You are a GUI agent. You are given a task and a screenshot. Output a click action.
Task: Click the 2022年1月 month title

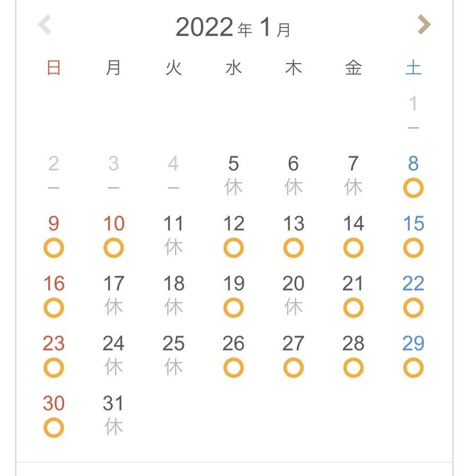click(x=233, y=27)
